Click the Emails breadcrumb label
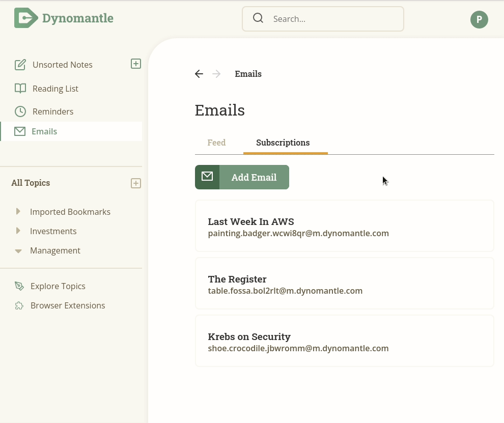 248,74
